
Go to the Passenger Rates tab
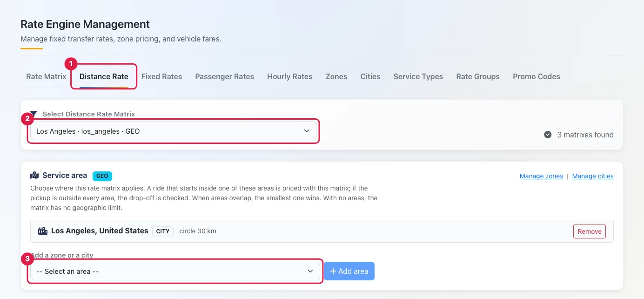tap(224, 76)
